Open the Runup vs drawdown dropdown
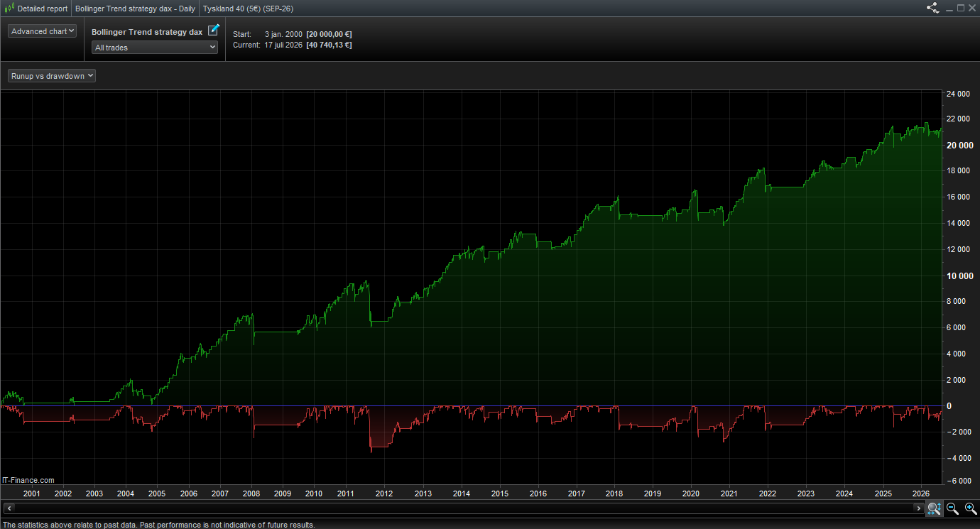 click(x=52, y=76)
